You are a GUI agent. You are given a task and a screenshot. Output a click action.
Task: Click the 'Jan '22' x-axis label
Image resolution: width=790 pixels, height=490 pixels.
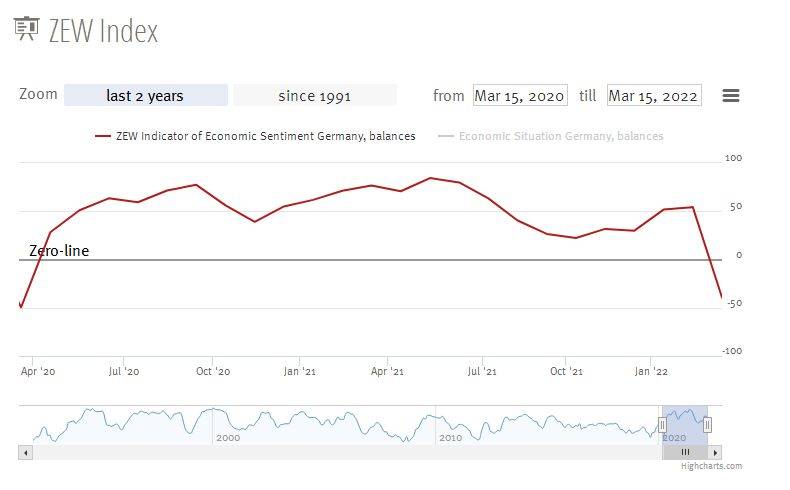(651, 372)
